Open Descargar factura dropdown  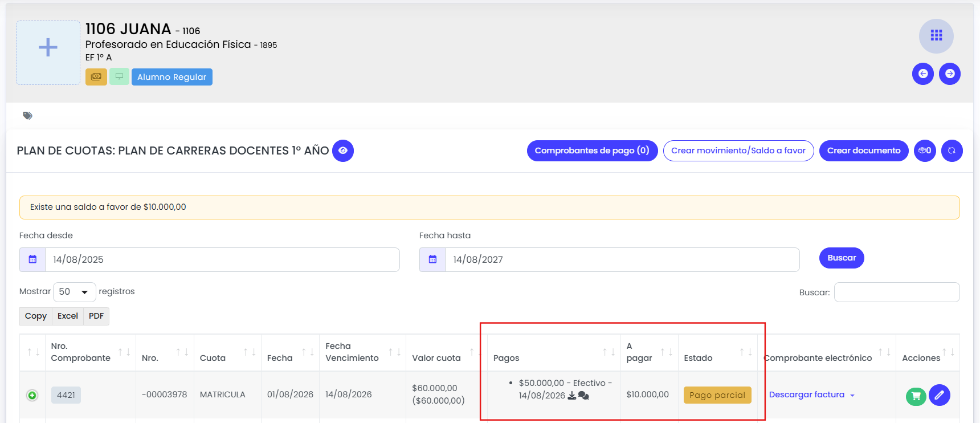812,394
